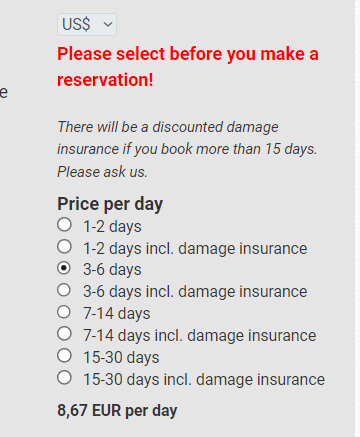
Task: Choose 1-2 days incl. damage insurance radio button
Action: [x=64, y=247]
